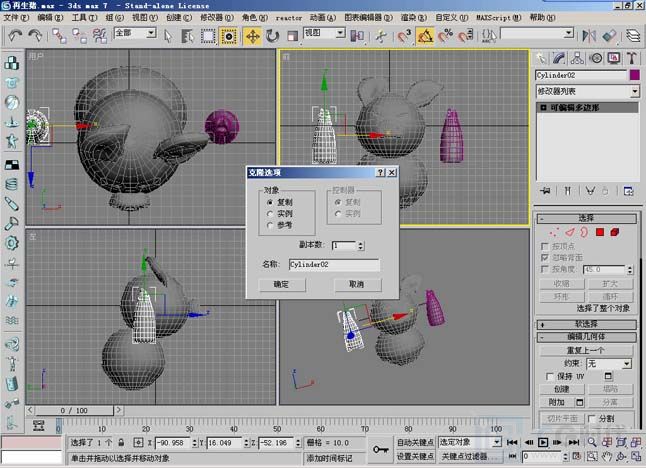Screen dimensions: 646x468
Task: Click the 0 / 100 time slider
Action: click(x=74, y=410)
